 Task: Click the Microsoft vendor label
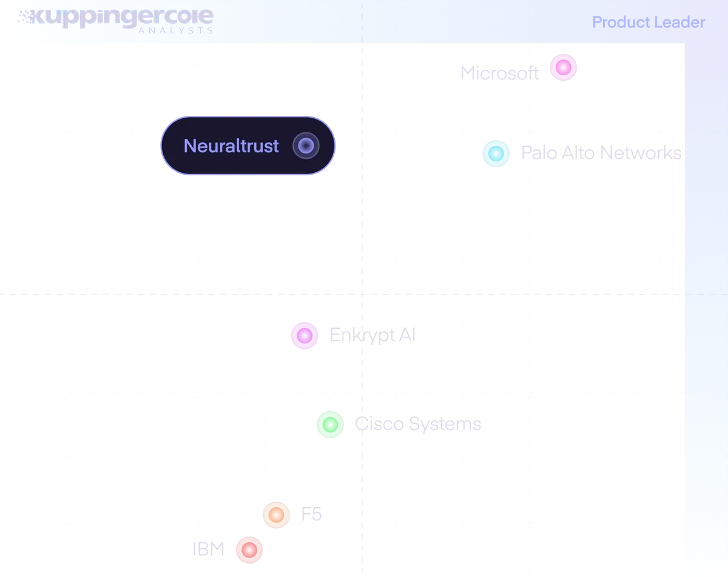click(x=499, y=73)
